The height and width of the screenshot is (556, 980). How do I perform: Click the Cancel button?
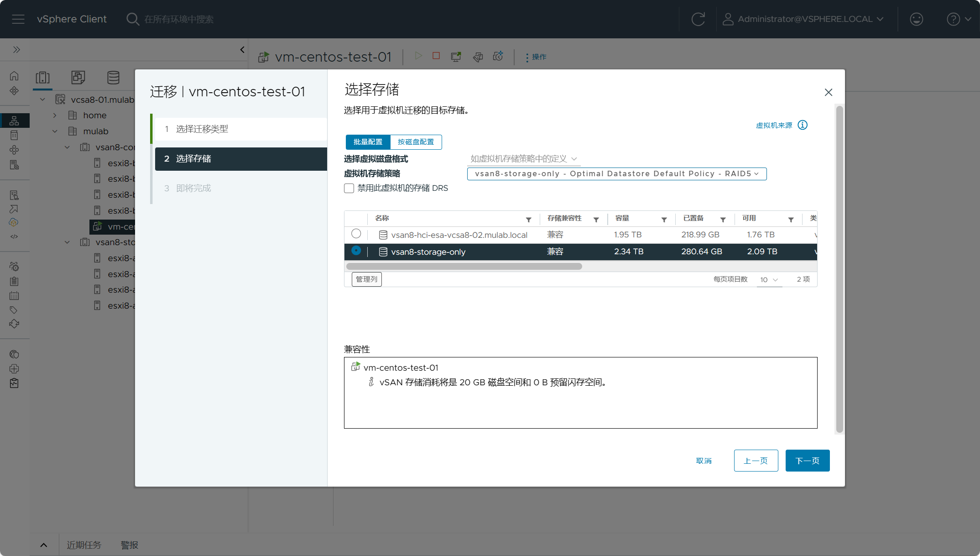(704, 461)
